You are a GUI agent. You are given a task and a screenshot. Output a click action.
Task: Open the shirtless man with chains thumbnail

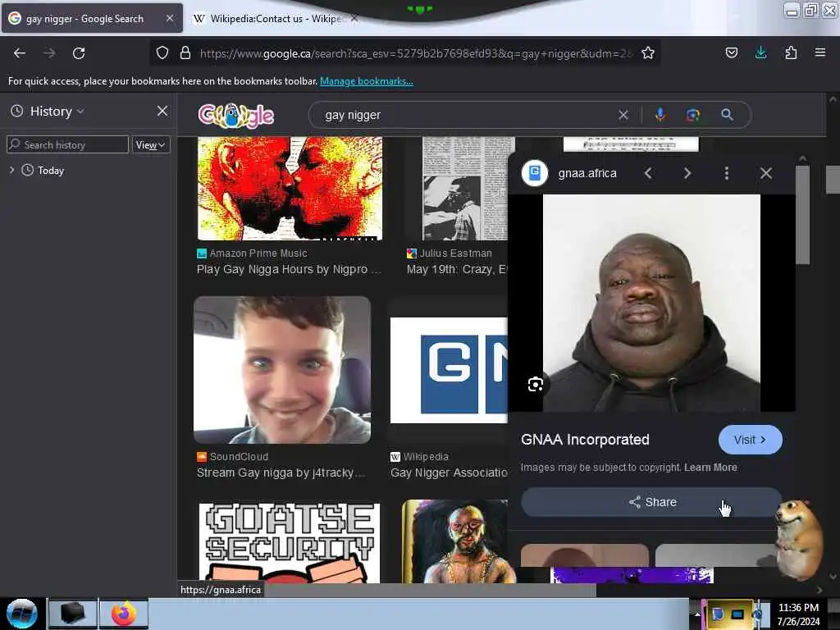(454, 541)
